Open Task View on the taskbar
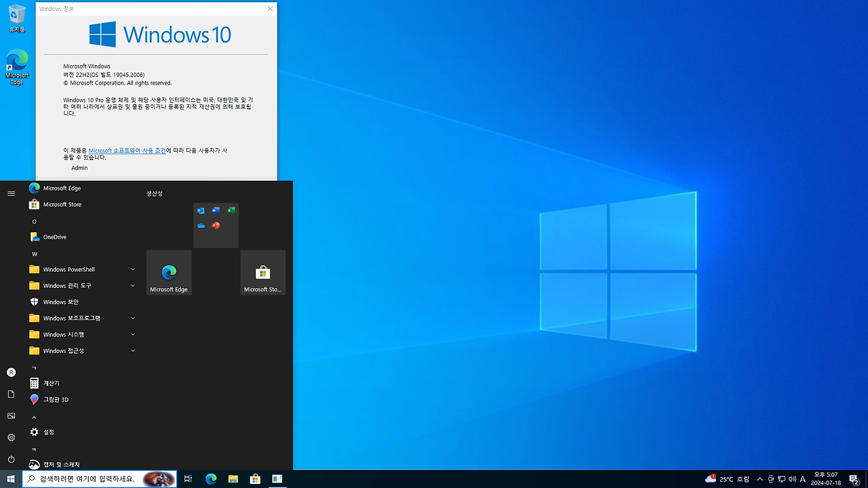This screenshot has height=488, width=868. (188, 479)
